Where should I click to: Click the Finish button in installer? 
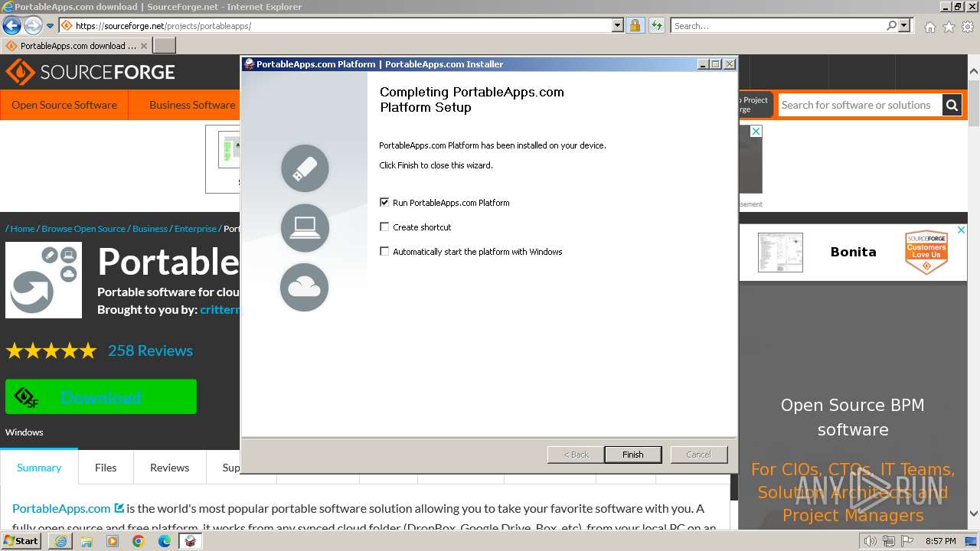tap(633, 455)
